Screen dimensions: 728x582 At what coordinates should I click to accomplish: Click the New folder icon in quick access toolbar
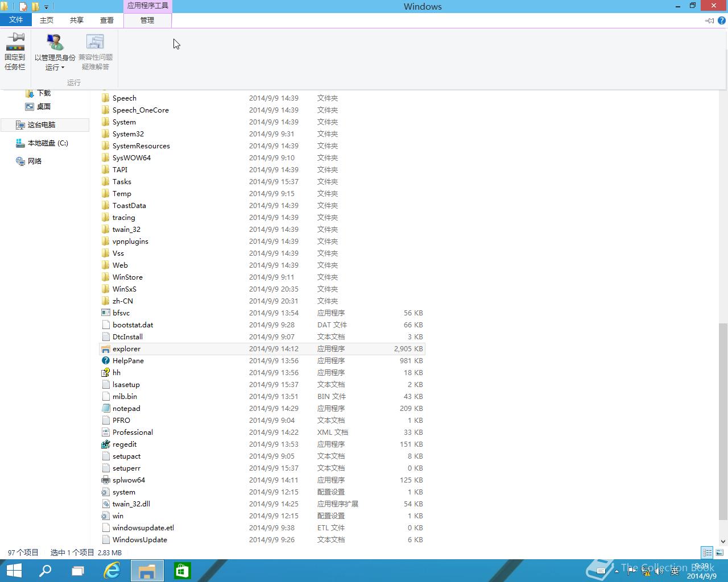35,7
